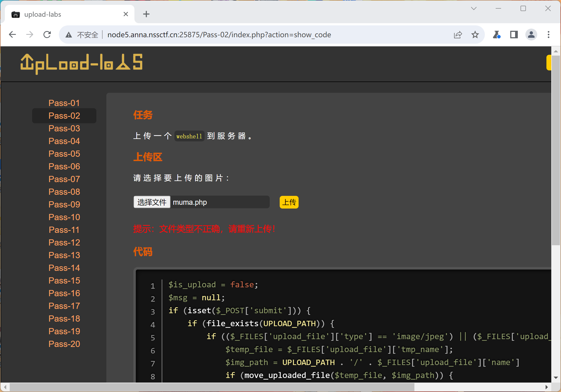
Task: Click the address bar URL
Action: tap(219, 35)
